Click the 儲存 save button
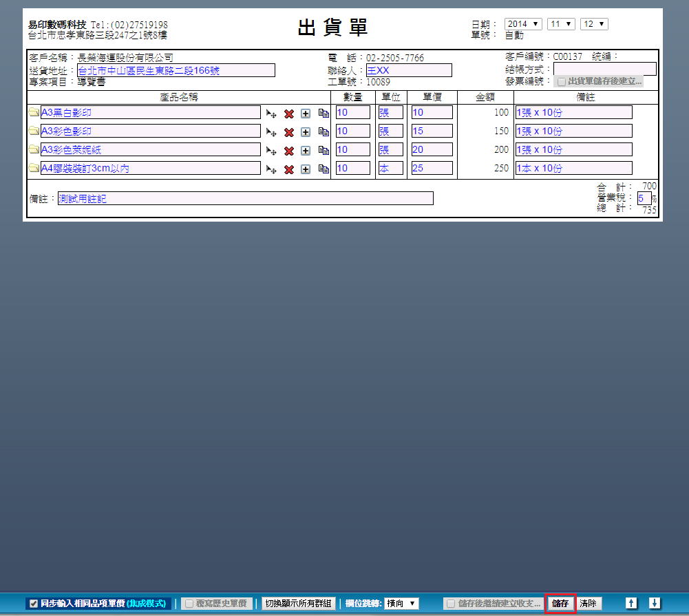Screen dimensions: 689x616 click(560, 604)
